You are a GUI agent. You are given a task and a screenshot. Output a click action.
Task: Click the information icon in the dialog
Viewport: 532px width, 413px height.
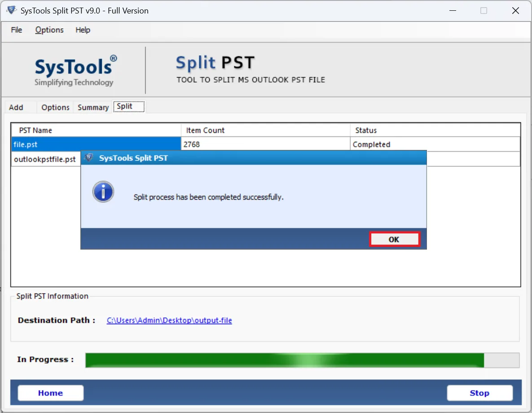pyautogui.click(x=103, y=192)
